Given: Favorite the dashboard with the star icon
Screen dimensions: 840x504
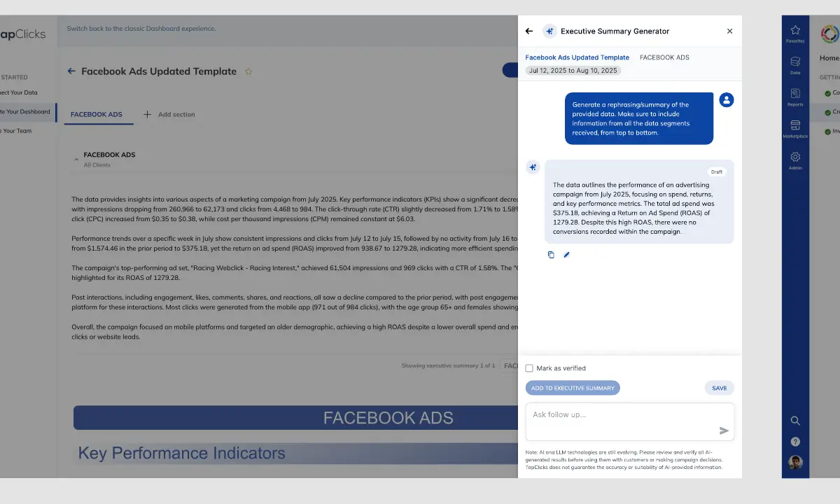Looking at the screenshot, I should [x=248, y=71].
